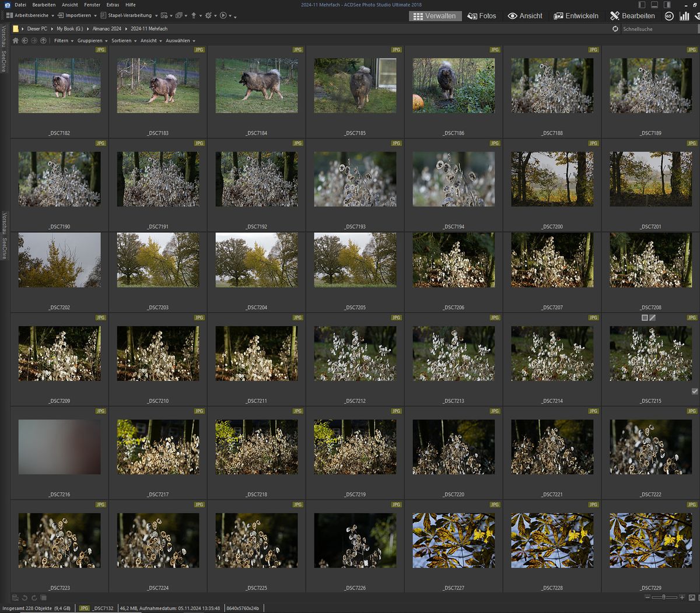Switch to the Fotos tab
Viewport: 700px width, 613px height.
pyautogui.click(x=482, y=16)
